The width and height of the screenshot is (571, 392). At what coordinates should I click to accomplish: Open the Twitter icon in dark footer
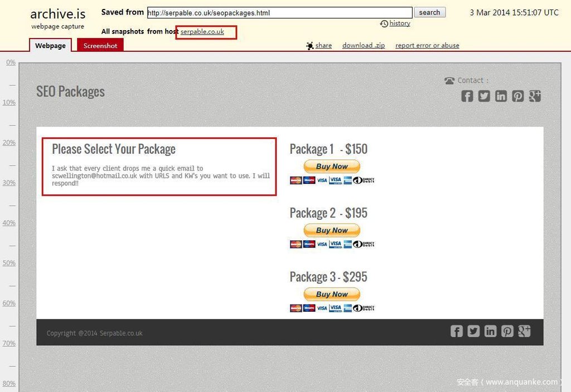click(x=473, y=331)
